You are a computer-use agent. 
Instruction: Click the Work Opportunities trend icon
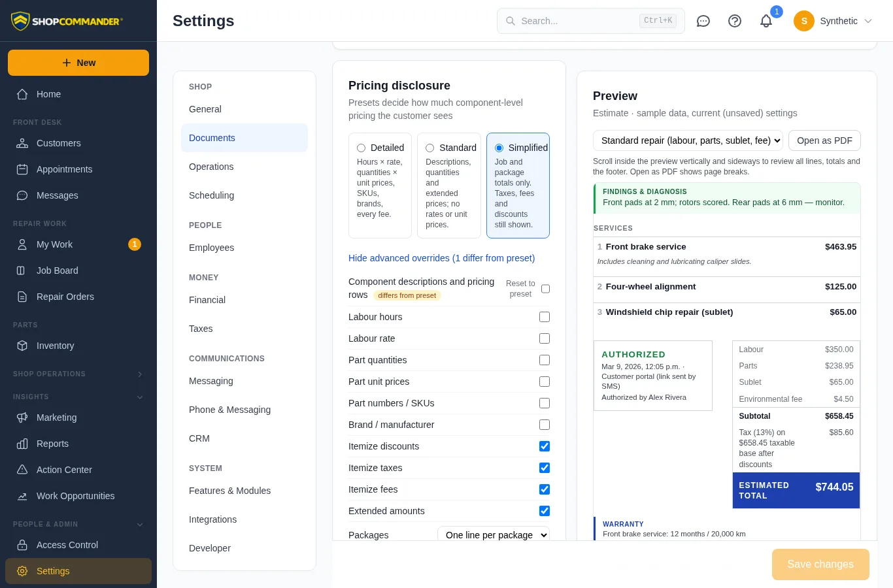pyautogui.click(x=22, y=496)
